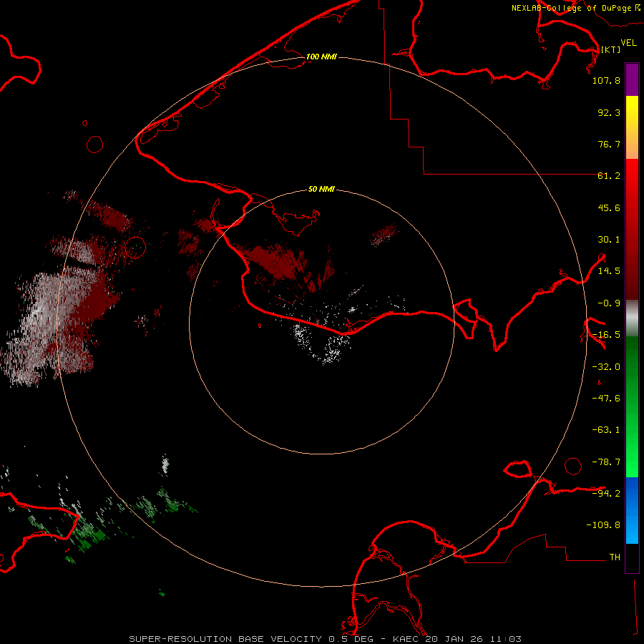This screenshot has width=644, height=644.
Task: Select the -94.2 legend value
Action: (606, 493)
